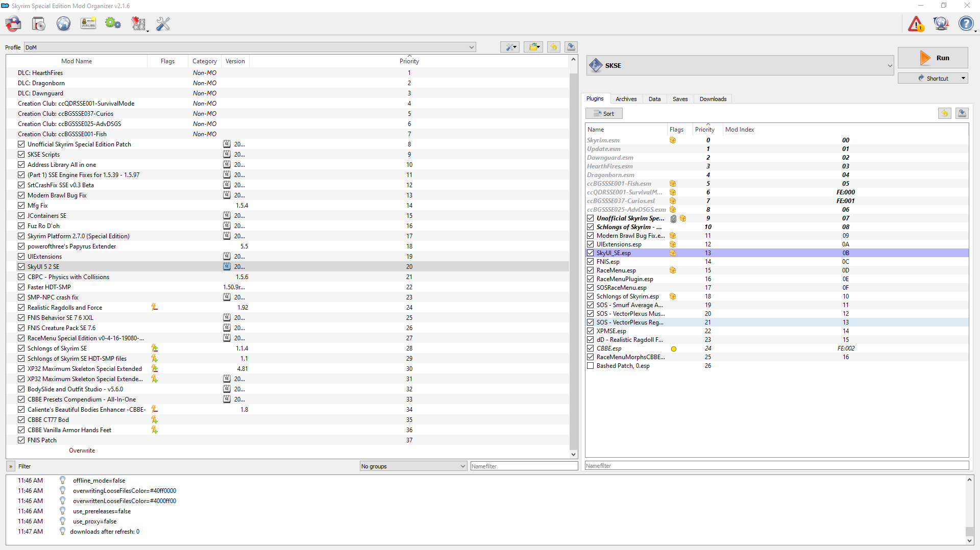
Task: Click the update check globe icon
Action: 941,23
